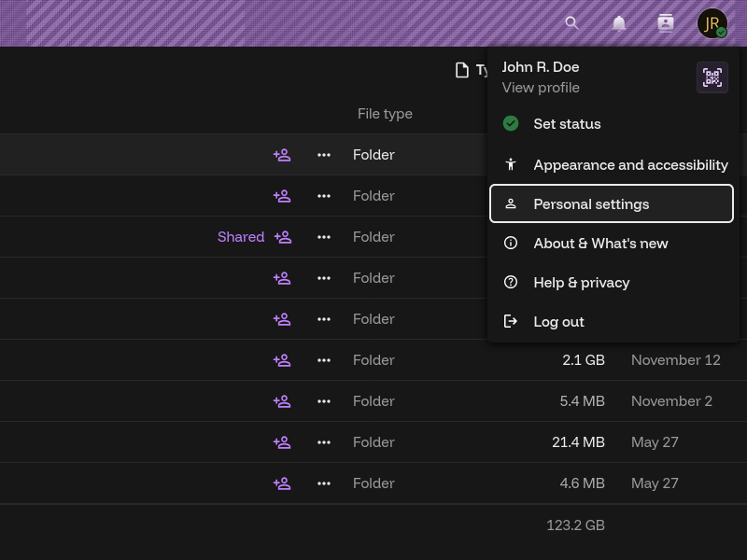Click the share icon on the Shared folder row
Viewport: 747px width, 560px height.
282,237
